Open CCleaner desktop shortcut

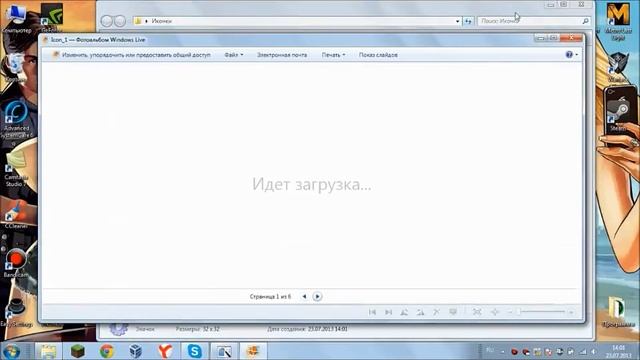[x=16, y=215]
